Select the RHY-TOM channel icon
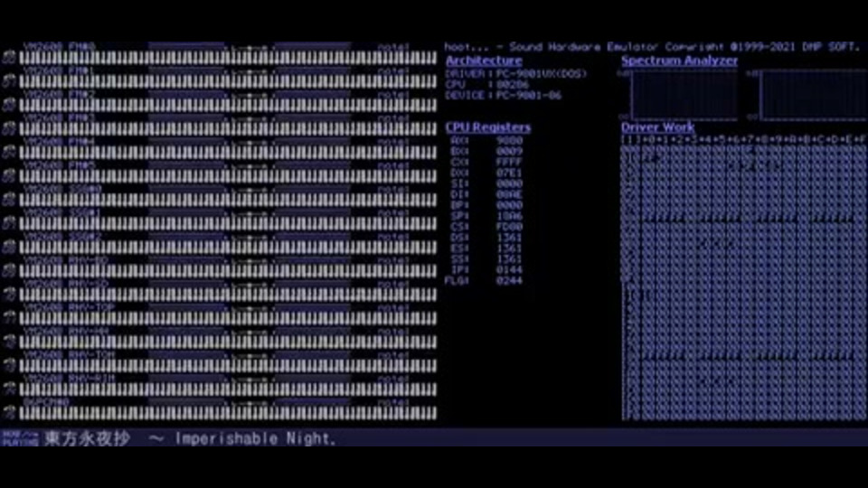This screenshot has height=488, width=868. click(x=9, y=364)
